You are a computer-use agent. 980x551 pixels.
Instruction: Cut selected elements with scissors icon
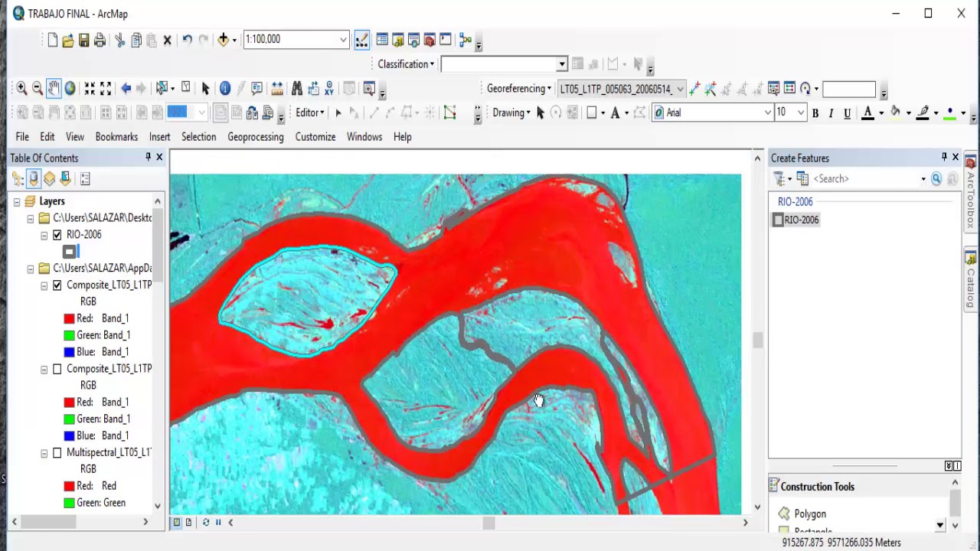coord(120,40)
